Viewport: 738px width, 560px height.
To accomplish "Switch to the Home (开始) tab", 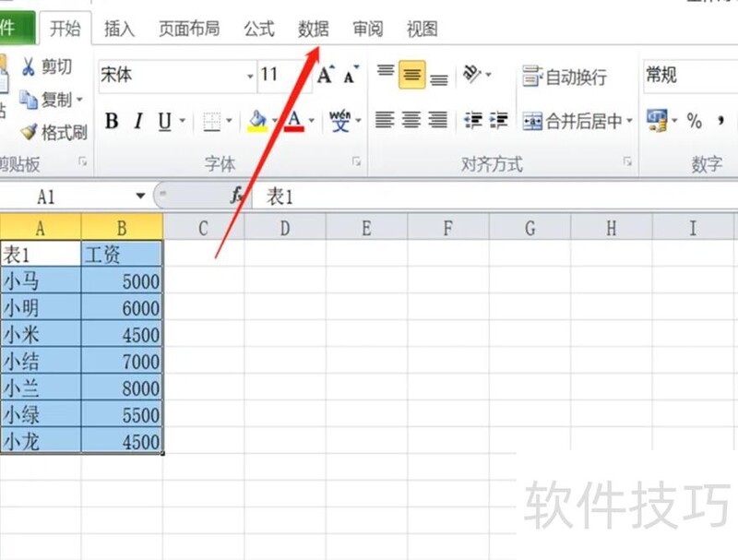I will [65, 29].
